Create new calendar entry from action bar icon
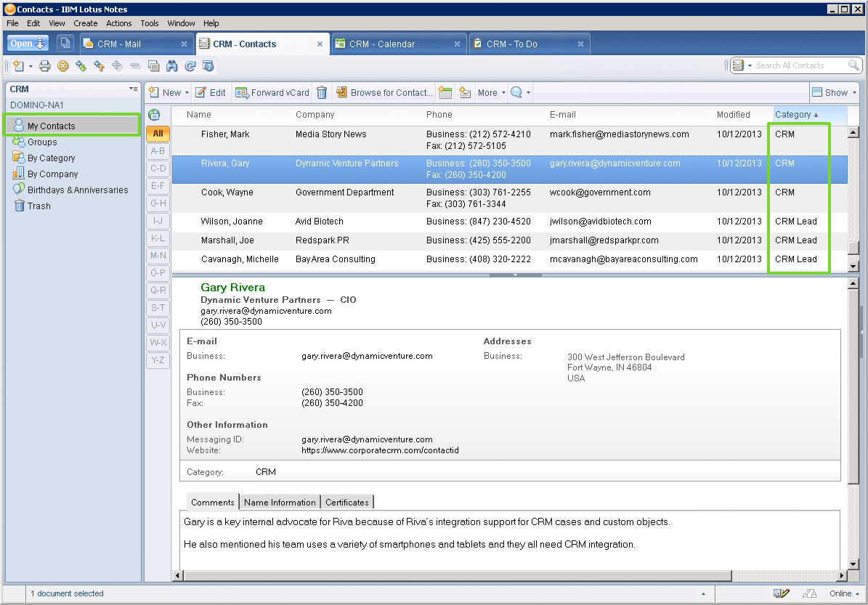Screen dimensions: 868x605 pos(445,92)
